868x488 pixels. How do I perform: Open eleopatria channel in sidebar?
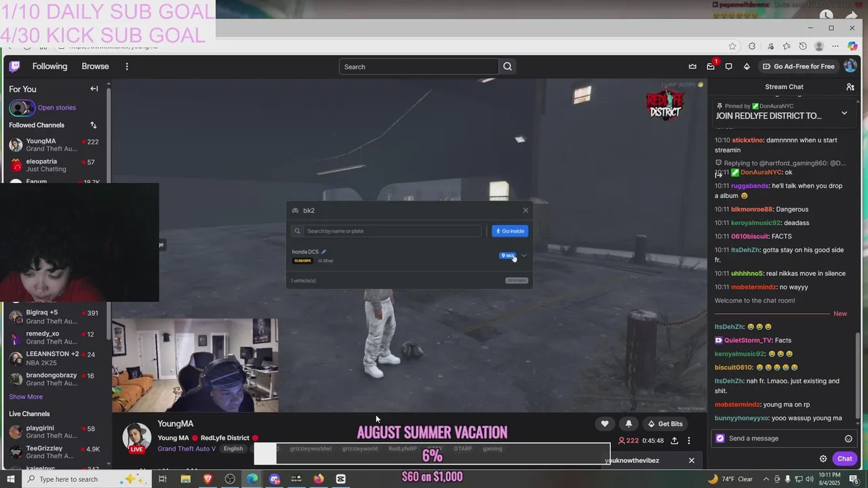point(54,165)
